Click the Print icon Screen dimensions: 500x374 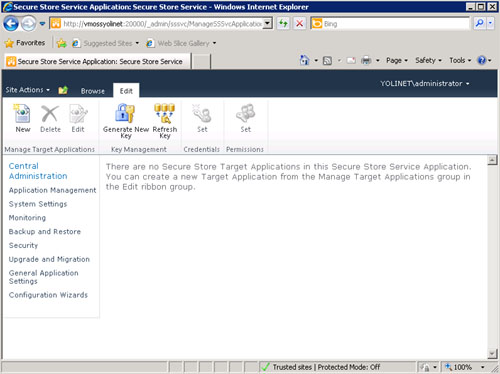[x=366, y=61]
